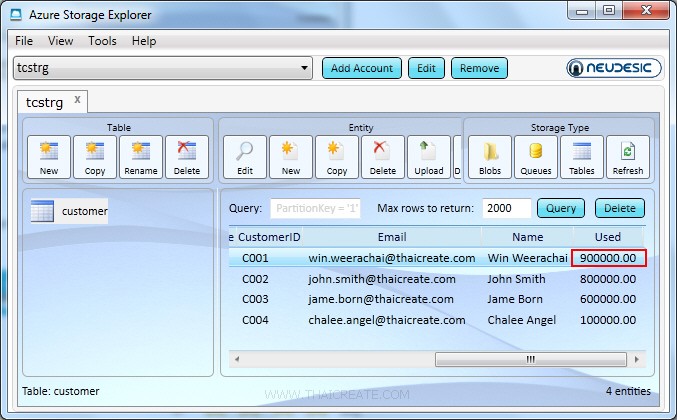
Task: Click the name Chalee Angel
Action: (522, 320)
